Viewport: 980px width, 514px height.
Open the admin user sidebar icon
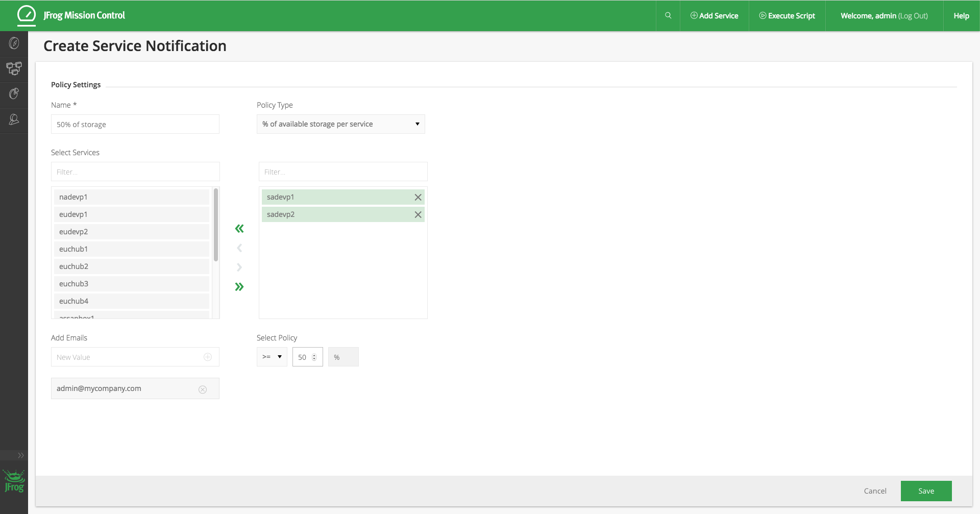[14, 119]
